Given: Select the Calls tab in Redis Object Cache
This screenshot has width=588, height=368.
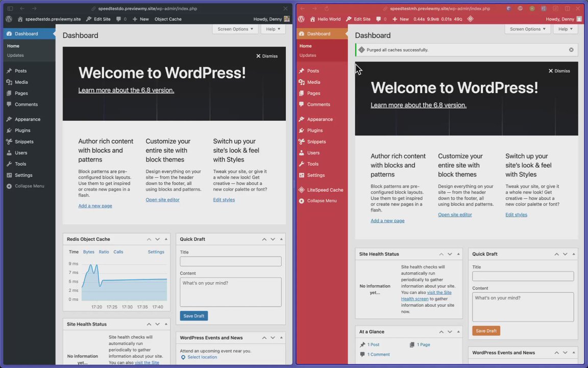Looking at the screenshot, I should coord(118,252).
